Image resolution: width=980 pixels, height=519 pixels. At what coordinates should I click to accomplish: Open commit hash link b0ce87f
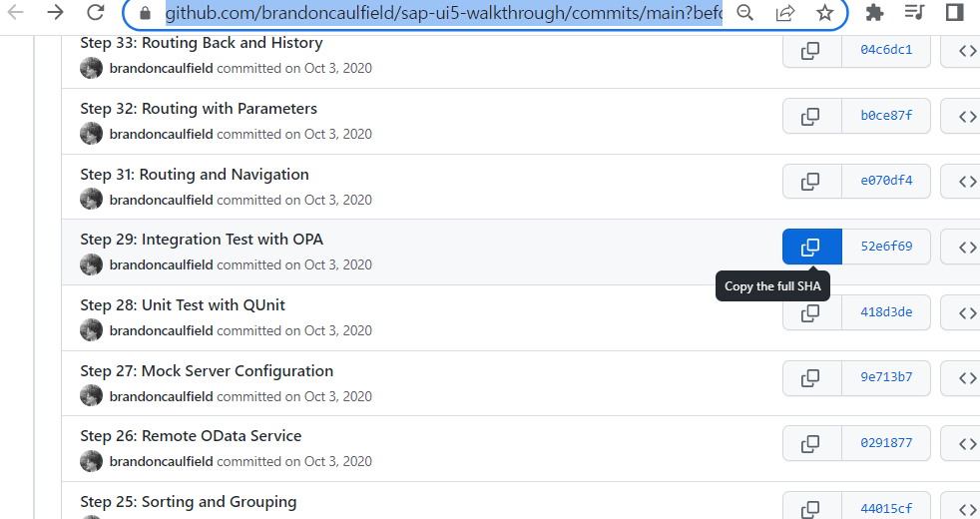[x=886, y=116]
